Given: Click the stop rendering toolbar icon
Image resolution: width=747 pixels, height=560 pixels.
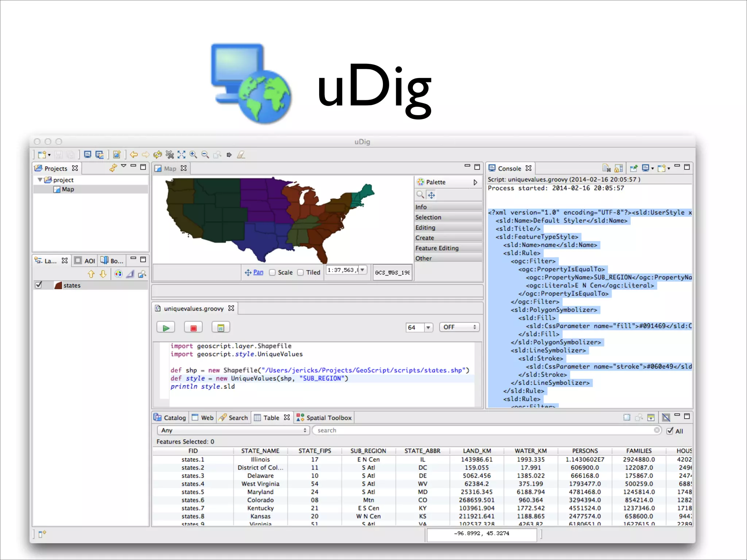Looking at the screenshot, I should pyautogui.click(x=170, y=155).
